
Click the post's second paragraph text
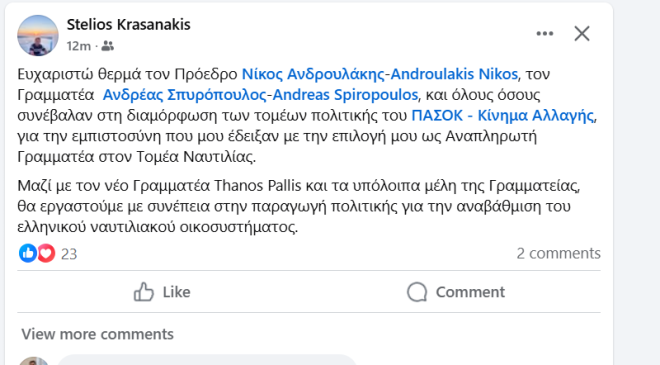298,206
